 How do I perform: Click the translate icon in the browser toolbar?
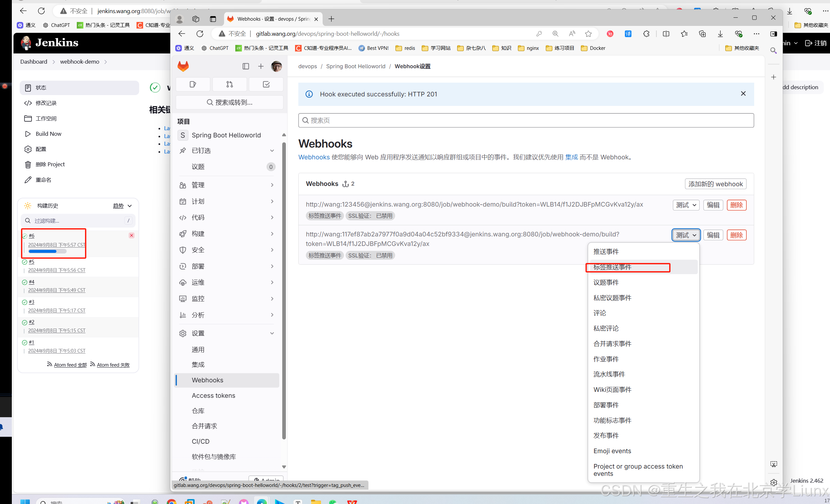click(628, 34)
